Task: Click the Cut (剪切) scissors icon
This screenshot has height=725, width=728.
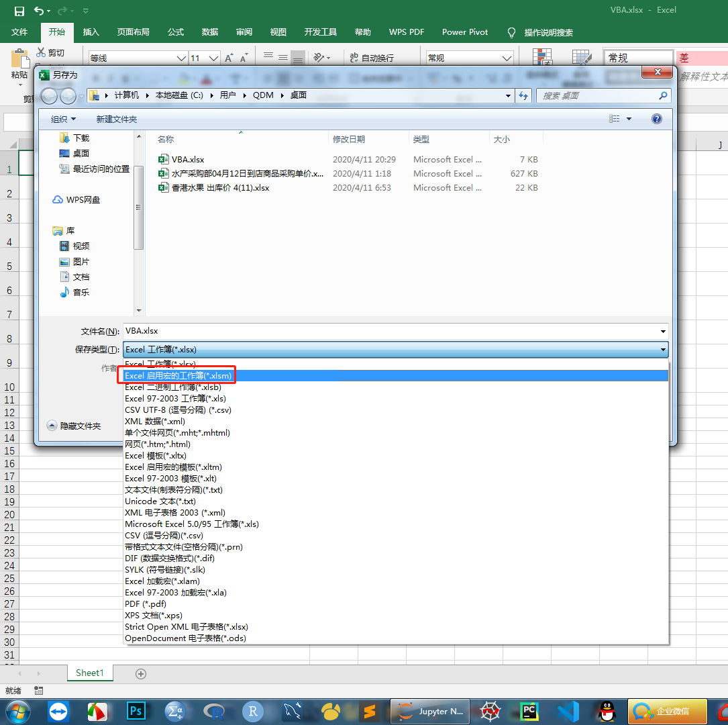Action: tap(42, 52)
